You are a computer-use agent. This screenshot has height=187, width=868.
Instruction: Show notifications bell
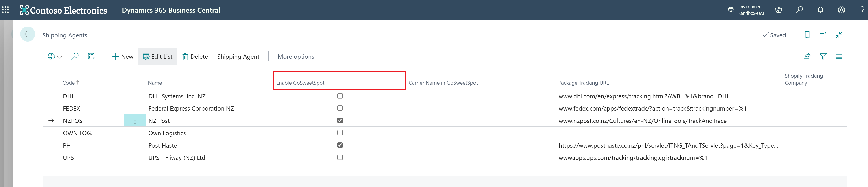820,10
